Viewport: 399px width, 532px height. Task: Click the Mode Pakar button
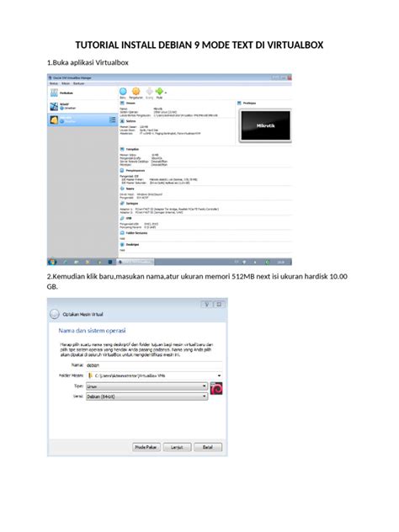coord(146,447)
